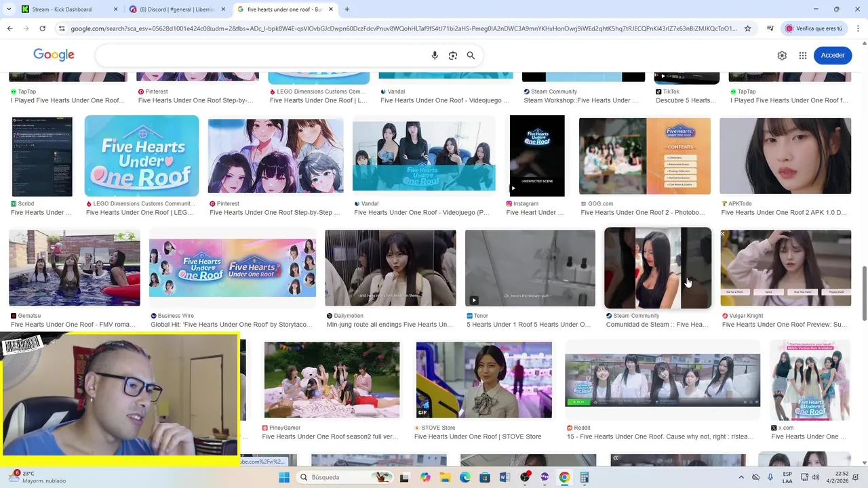The height and width of the screenshot is (488, 868).
Task: Open 'Five Hearts Under One Roof | STOVE Store' link
Action: [478, 436]
